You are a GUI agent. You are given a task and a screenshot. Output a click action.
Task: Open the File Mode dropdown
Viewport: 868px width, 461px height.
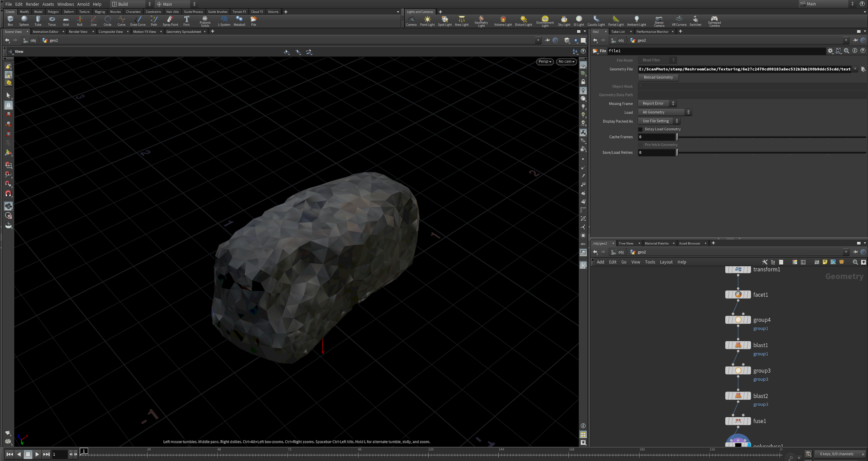click(x=657, y=60)
